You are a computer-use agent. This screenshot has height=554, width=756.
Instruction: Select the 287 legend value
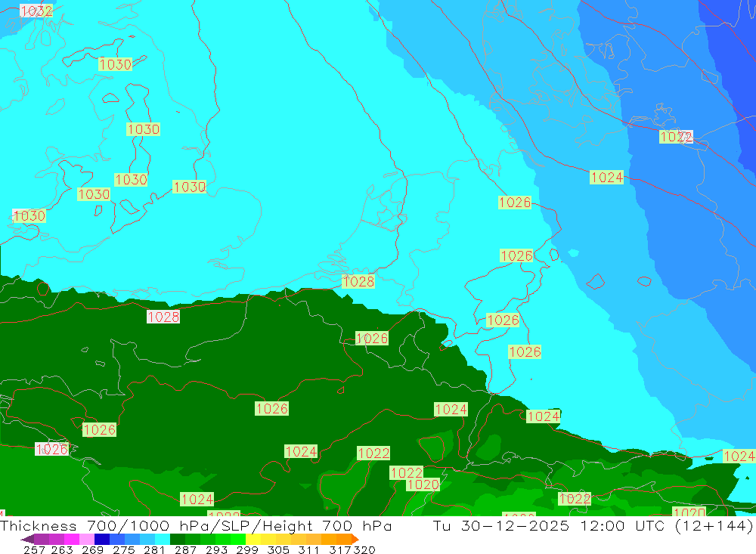(186, 549)
